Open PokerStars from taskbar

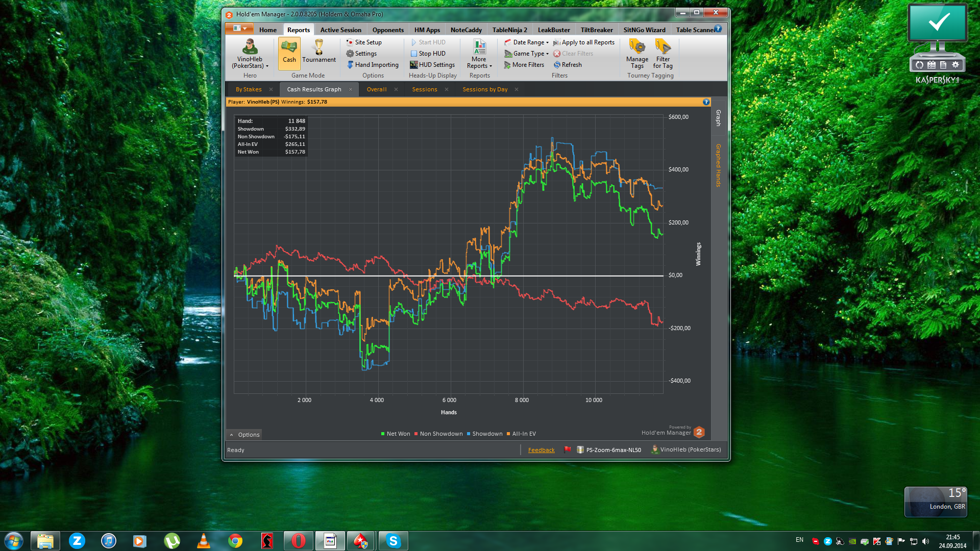(x=361, y=541)
